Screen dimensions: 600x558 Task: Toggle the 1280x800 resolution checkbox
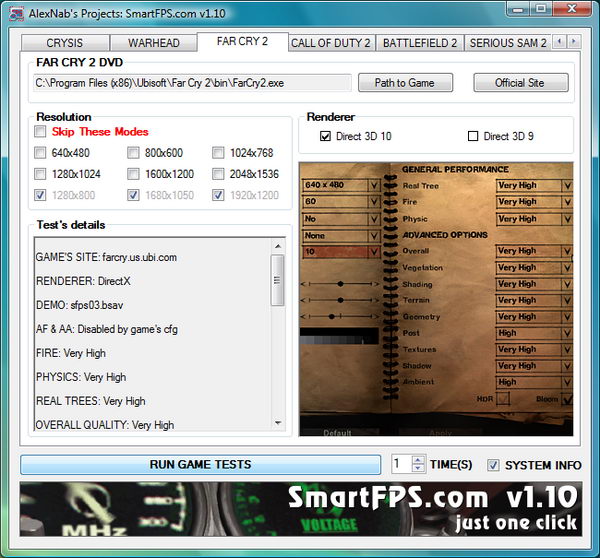[40, 195]
